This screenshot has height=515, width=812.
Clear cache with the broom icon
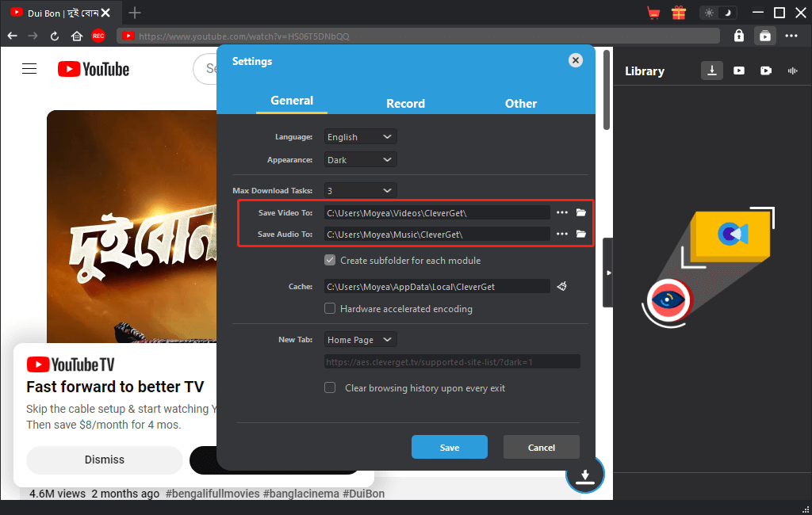click(562, 286)
